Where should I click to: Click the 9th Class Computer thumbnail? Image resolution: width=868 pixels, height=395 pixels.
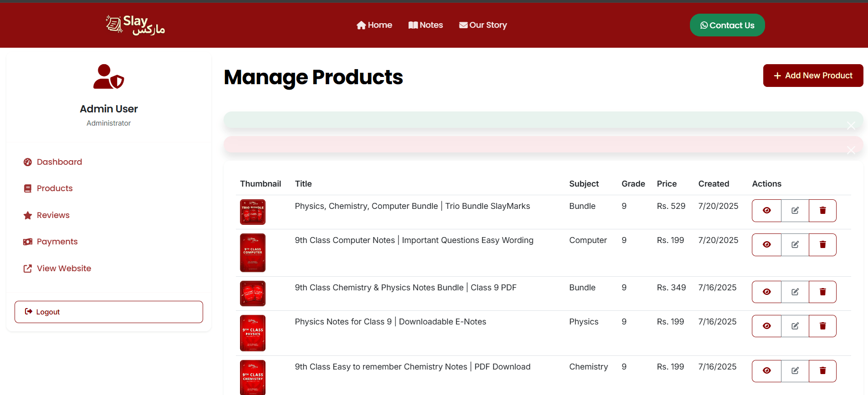(x=253, y=253)
